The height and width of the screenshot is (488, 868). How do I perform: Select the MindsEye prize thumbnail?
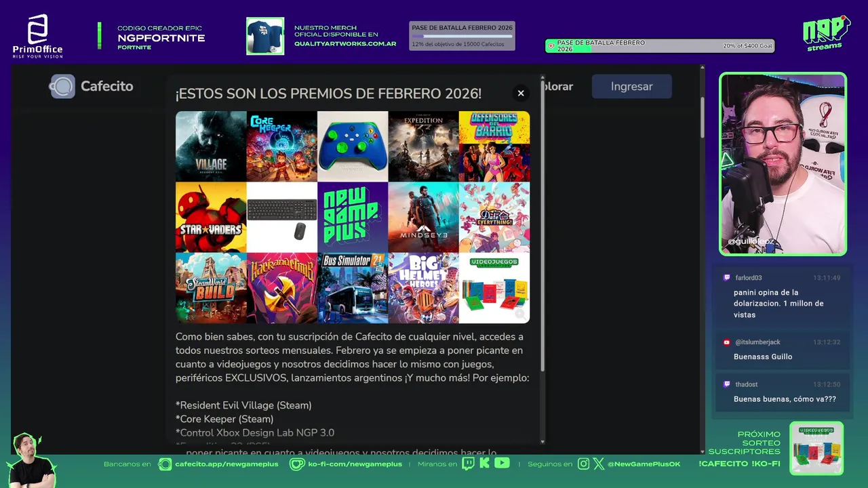pyautogui.click(x=424, y=217)
